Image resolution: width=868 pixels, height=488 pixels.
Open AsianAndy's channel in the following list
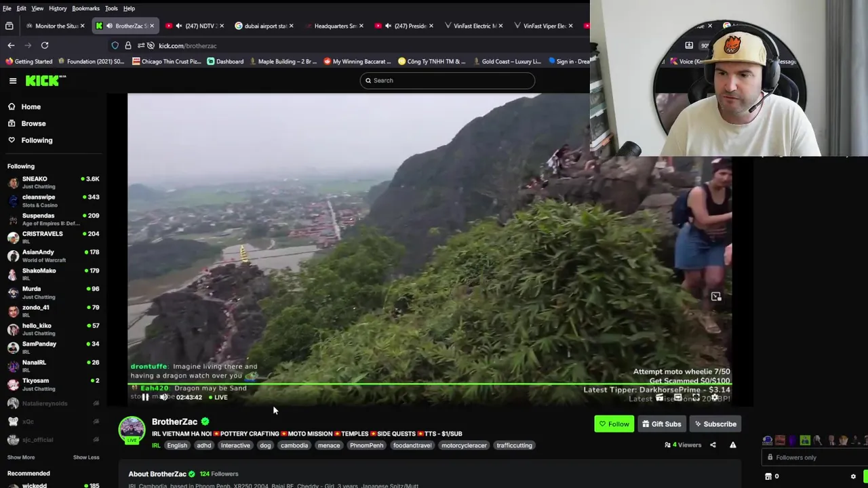53,256
